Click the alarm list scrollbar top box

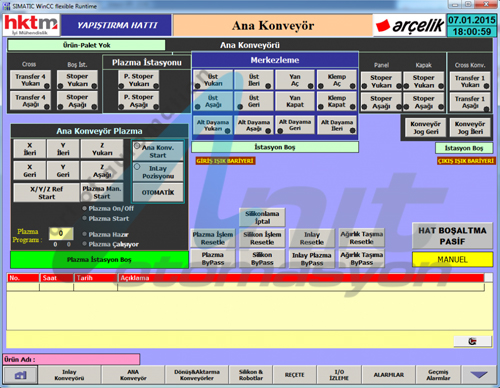[x=488, y=278]
